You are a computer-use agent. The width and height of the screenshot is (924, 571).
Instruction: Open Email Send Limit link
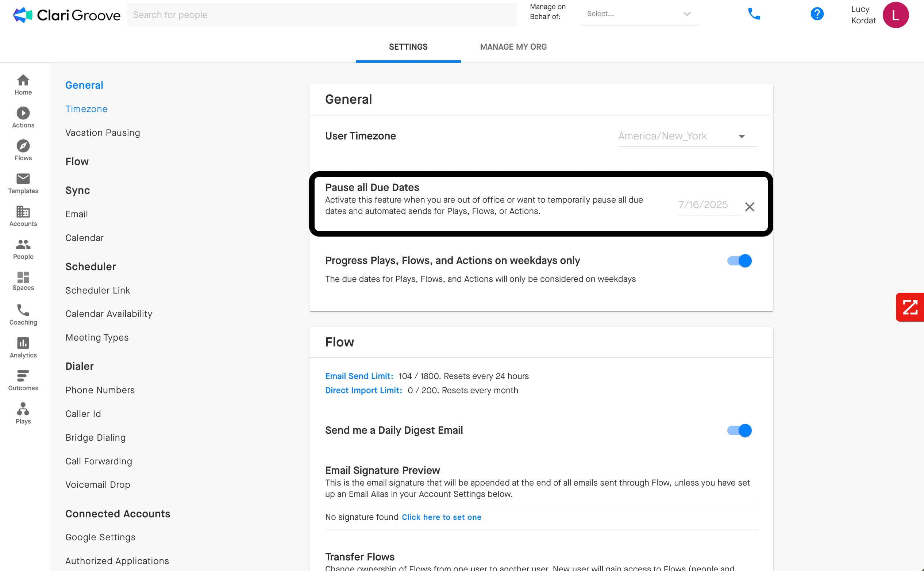pos(359,376)
